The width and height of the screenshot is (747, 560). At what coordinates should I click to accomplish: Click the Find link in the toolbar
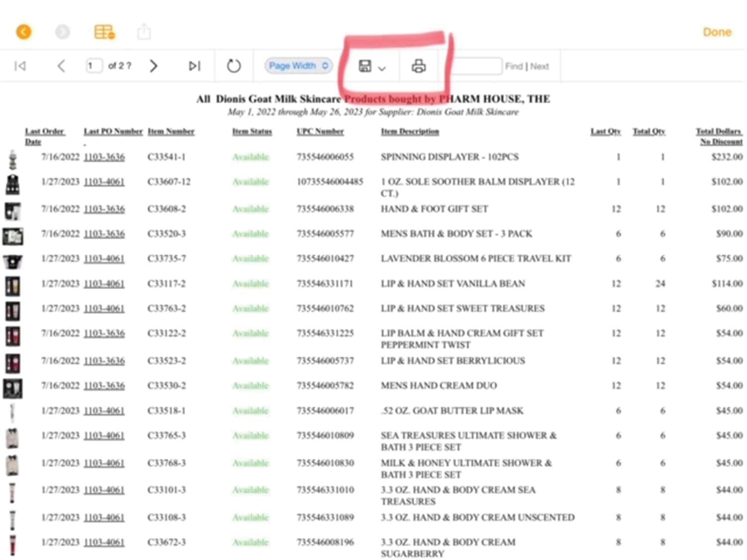pos(514,66)
